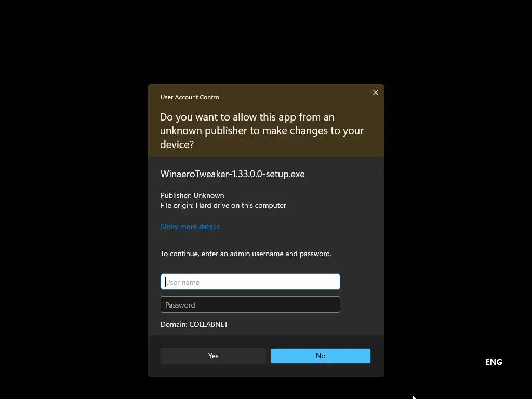The image size is (532, 399).
Task: Click the User name input field
Action: 250,282
